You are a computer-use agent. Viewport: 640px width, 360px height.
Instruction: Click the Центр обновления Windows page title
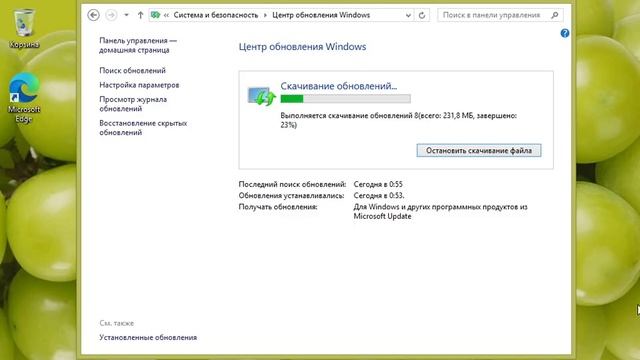coord(302,47)
